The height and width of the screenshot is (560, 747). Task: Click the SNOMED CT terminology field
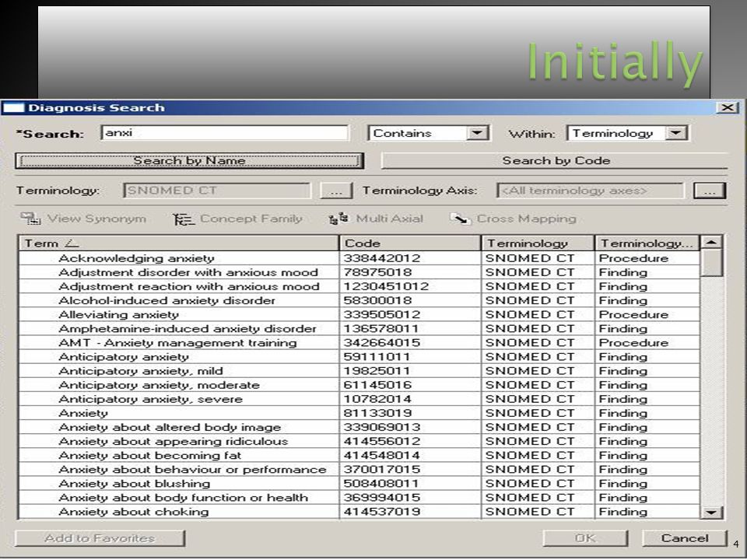coord(217,191)
